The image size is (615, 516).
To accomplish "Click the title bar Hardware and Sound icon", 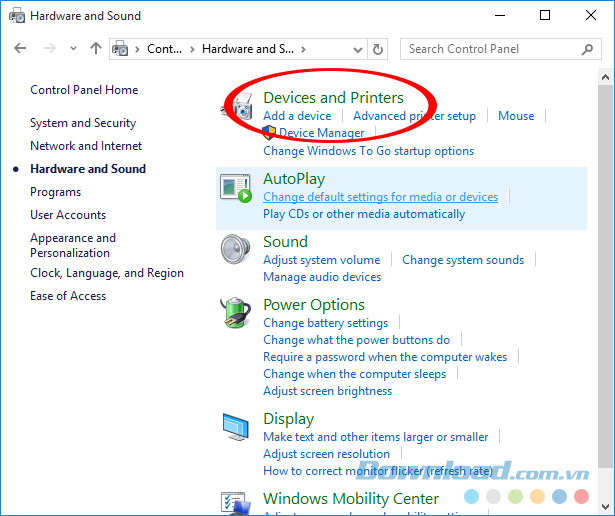I will 17,16.
